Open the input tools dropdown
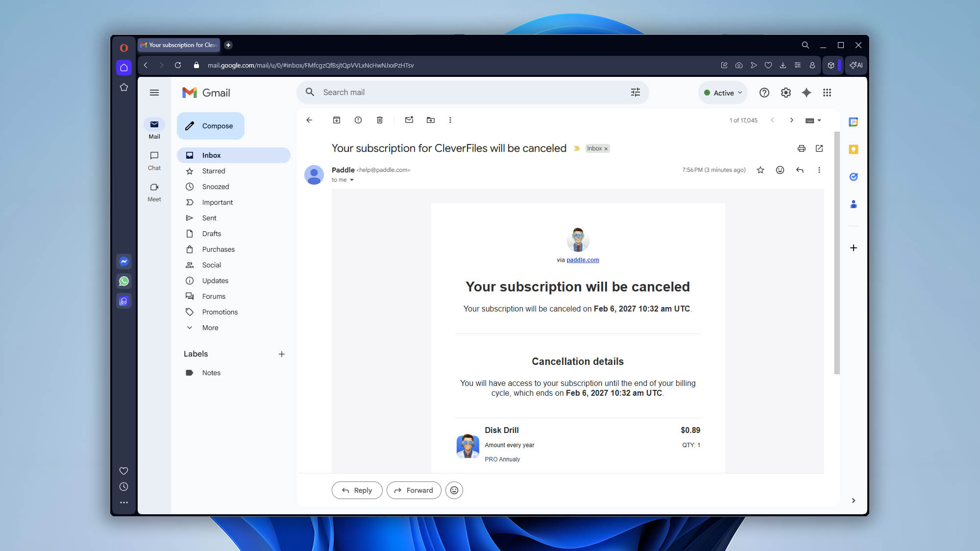 pyautogui.click(x=813, y=120)
